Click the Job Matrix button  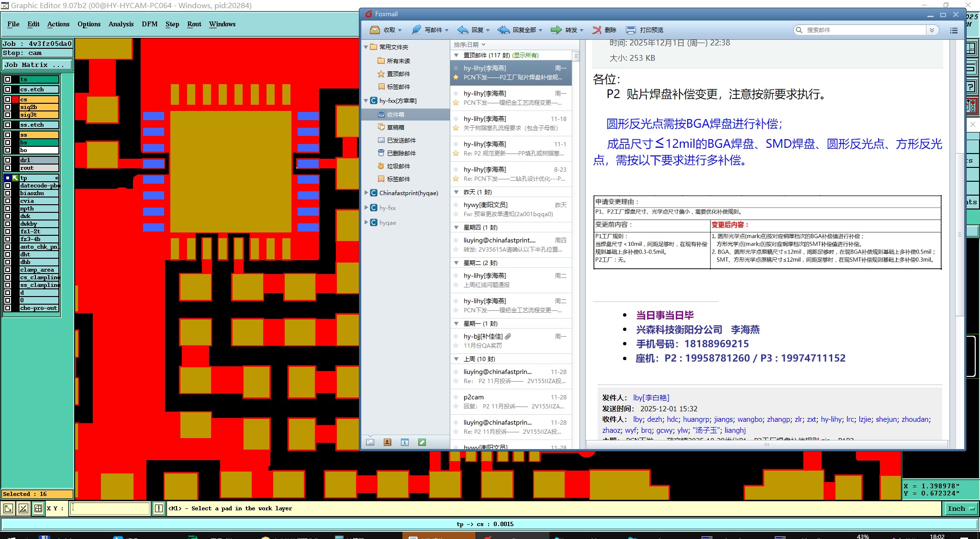click(37, 65)
